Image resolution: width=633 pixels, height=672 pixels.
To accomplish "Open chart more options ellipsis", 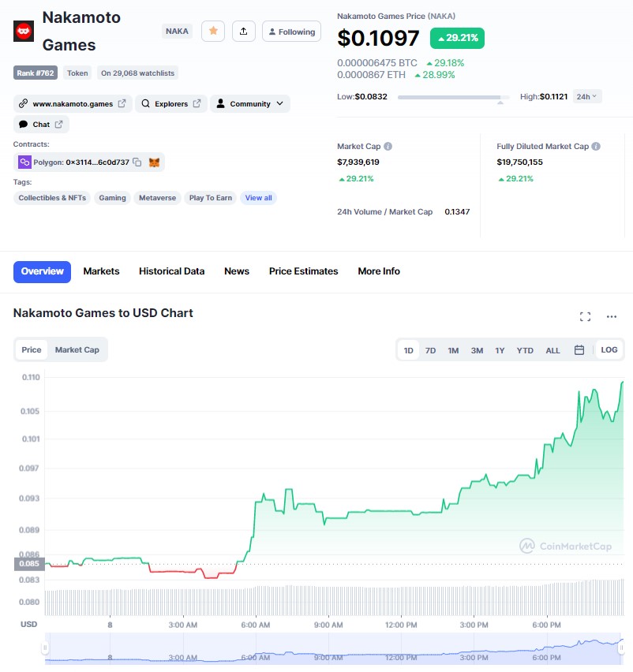I will coord(612,316).
